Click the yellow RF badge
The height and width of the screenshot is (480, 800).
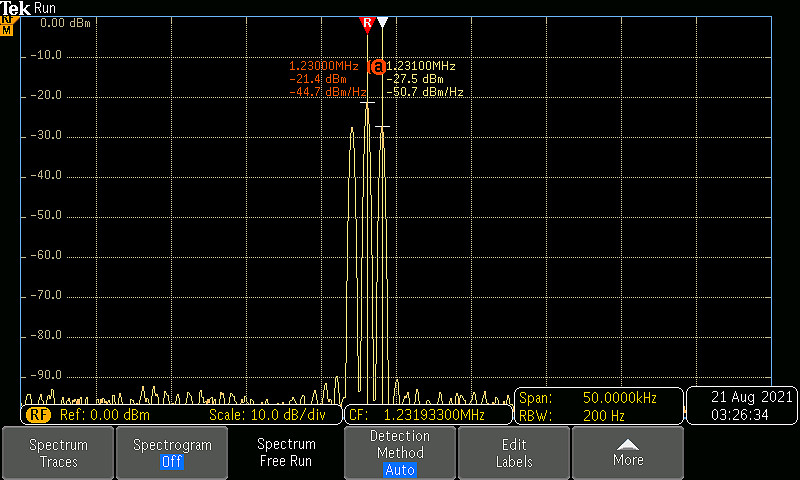click(38, 415)
